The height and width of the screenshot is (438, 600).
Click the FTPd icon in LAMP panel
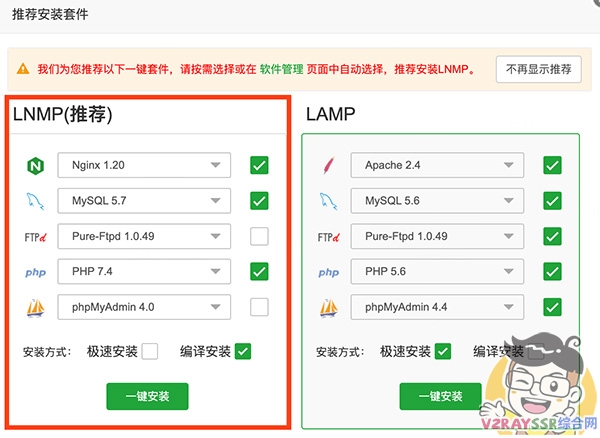pyautogui.click(x=329, y=237)
